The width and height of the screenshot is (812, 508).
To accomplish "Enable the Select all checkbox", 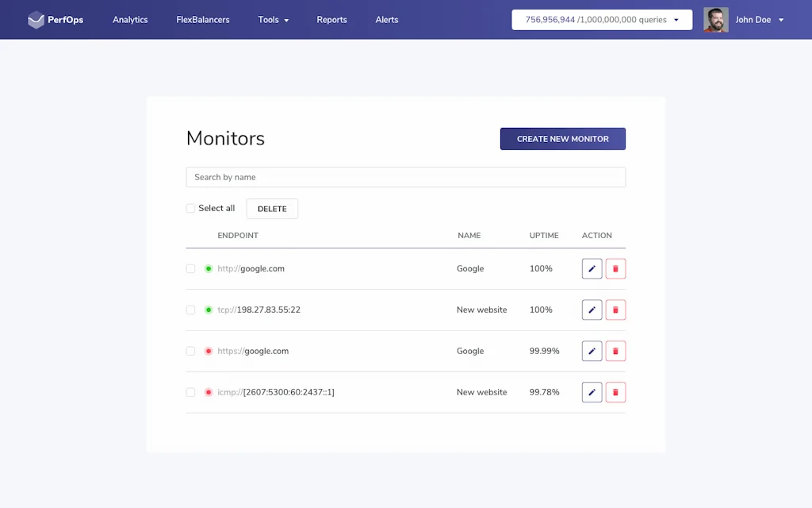I will coord(190,208).
